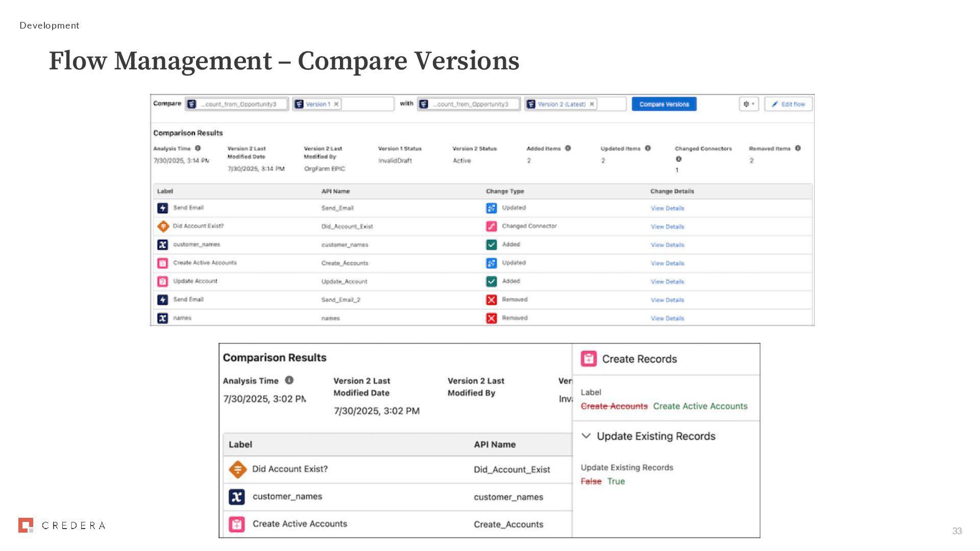980x551 pixels.
Task: Click the Compare Versions button
Action: coord(664,104)
